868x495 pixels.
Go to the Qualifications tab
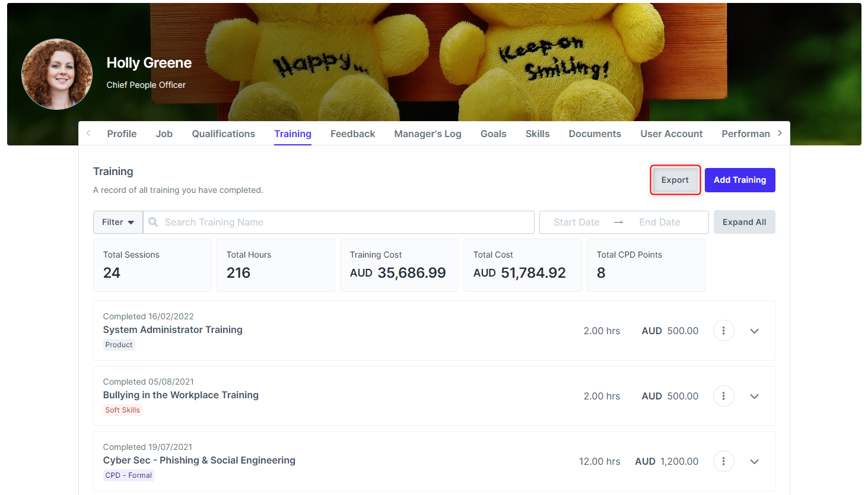pyautogui.click(x=223, y=134)
